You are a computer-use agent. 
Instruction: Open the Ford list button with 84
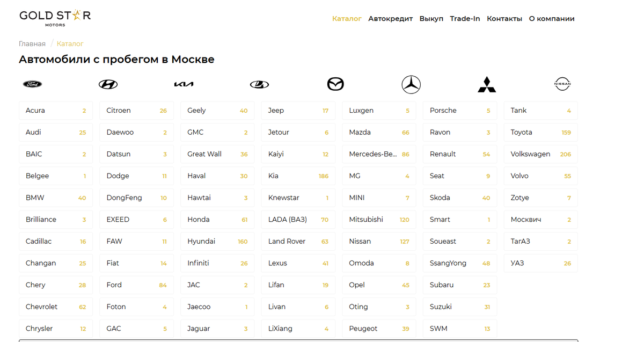pos(137,285)
